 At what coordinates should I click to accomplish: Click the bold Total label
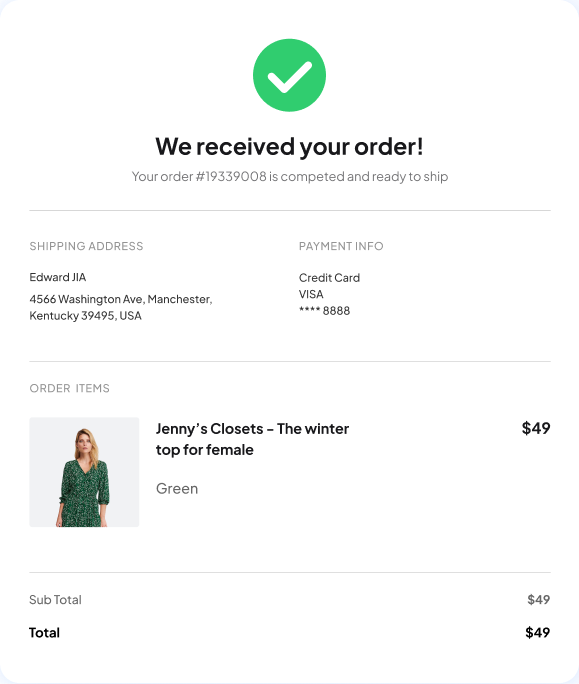(45, 633)
